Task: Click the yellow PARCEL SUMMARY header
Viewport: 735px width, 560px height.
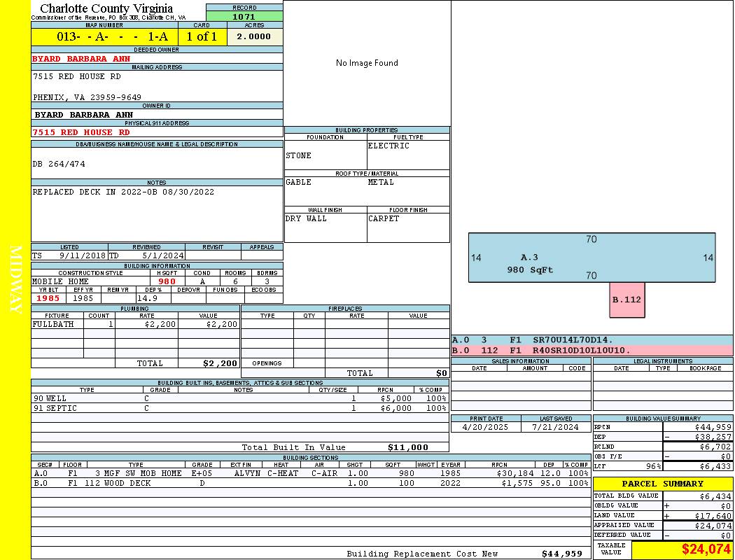Action: pyautogui.click(x=662, y=484)
